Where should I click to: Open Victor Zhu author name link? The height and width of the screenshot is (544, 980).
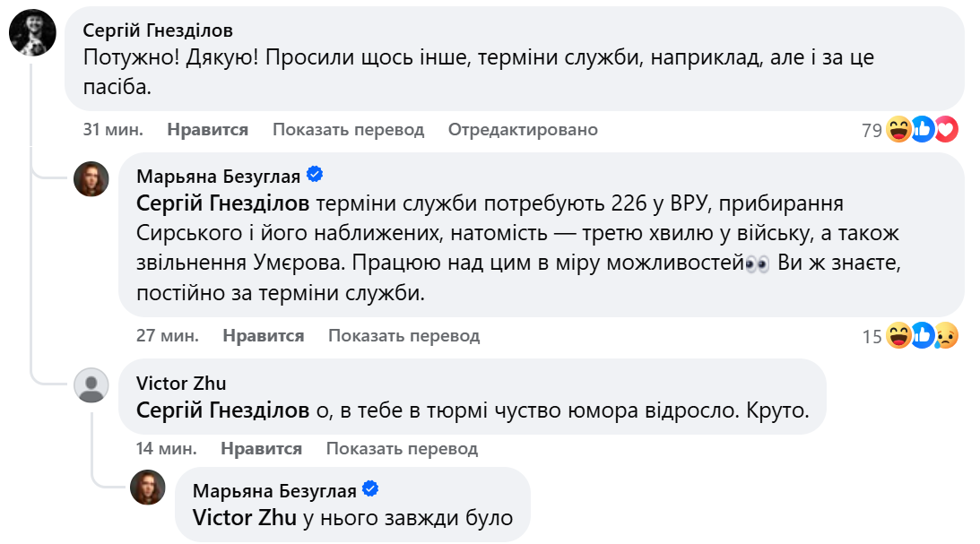pos(181,384)
